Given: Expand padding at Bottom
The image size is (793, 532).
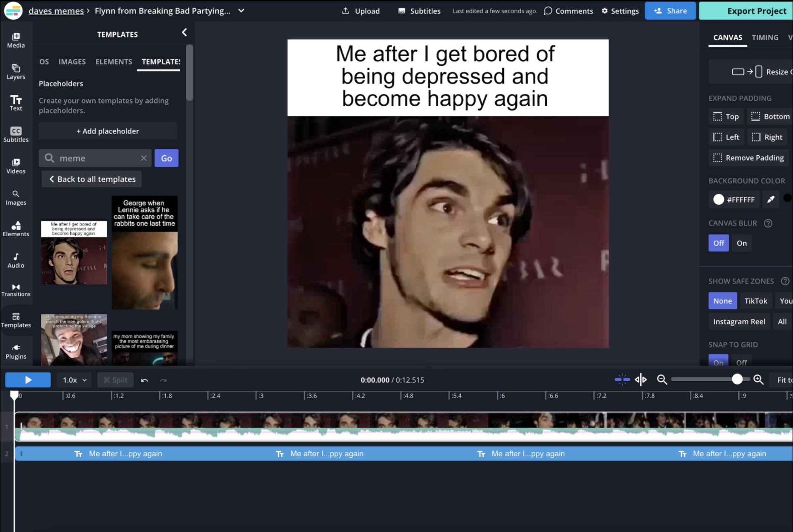Looking at the screenshot, I should click(x=770, y=116).
